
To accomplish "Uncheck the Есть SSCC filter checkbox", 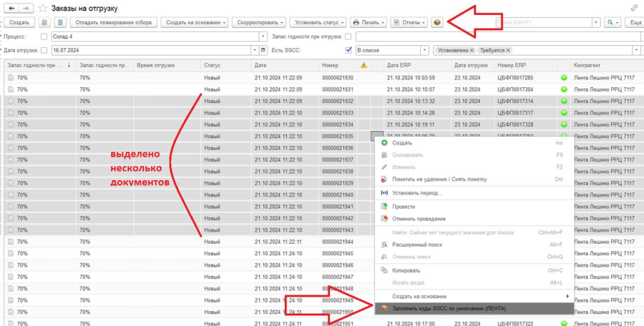I will (x=348, y=50).
